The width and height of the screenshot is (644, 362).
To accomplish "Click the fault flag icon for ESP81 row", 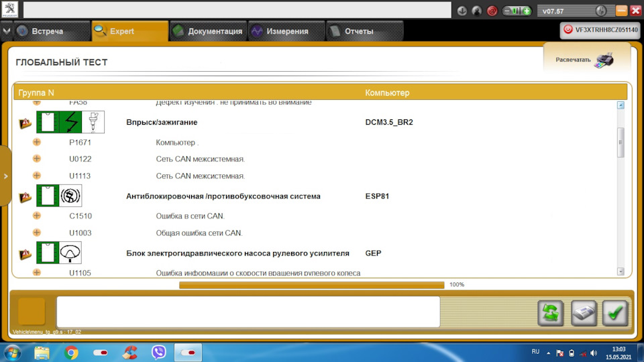I will point(25,197).
